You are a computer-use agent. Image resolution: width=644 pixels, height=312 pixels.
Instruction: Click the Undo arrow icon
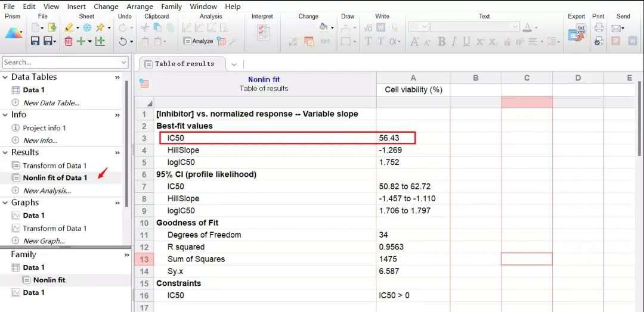(123, 41)
